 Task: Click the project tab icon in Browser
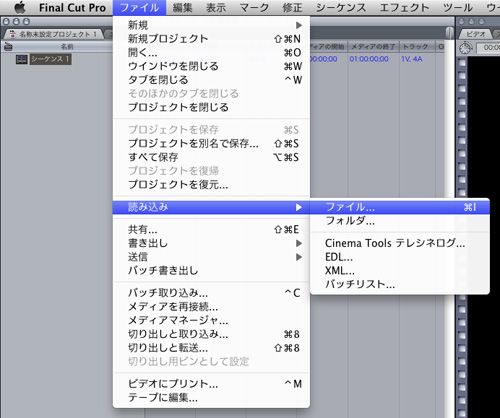[13, 34]
